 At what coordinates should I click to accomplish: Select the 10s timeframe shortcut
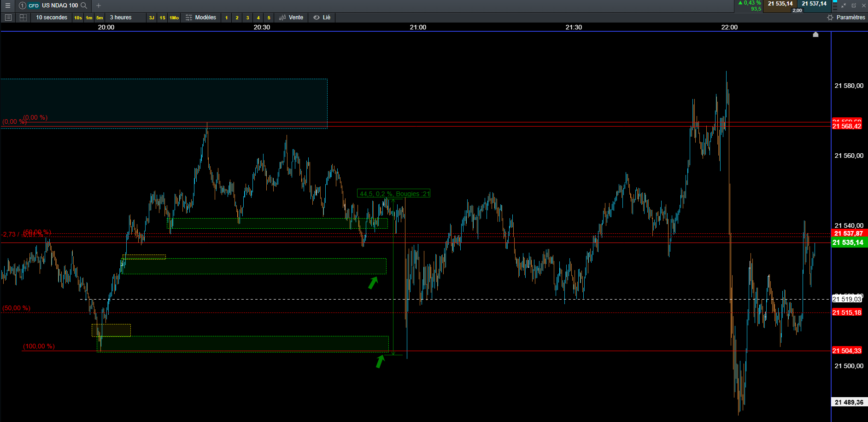coord(78,18)
